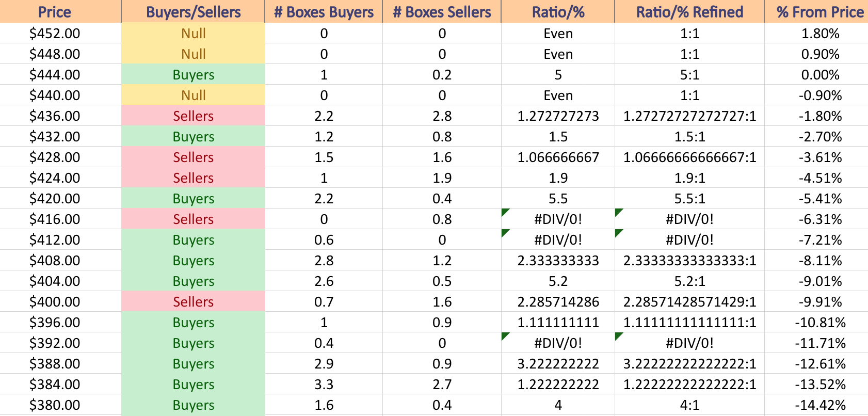Click the -14.42% from price cell
This screenshot has height=416, width=868.
click(816, 405)
